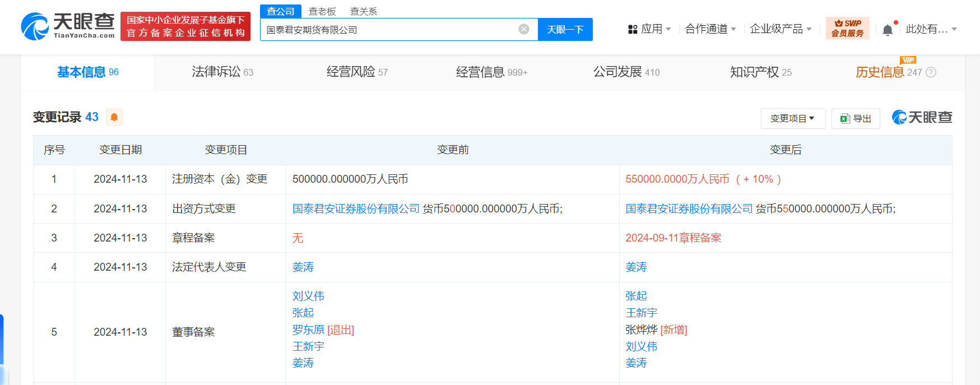The width and height of the screenshot is (980, 385).
Task: Open the 企业级产品 dropdown menu
Action: click(781, 29)
